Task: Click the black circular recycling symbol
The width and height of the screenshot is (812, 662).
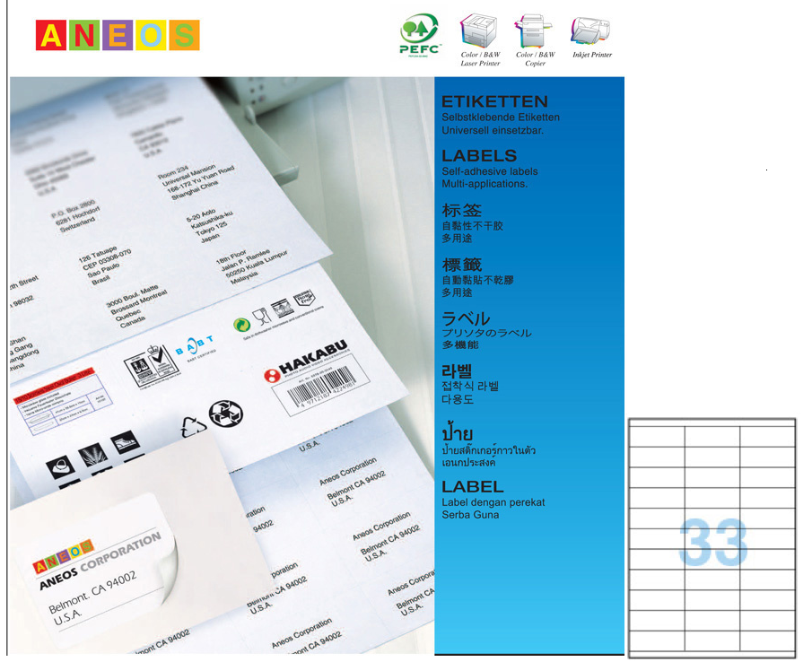Action: 226,414
